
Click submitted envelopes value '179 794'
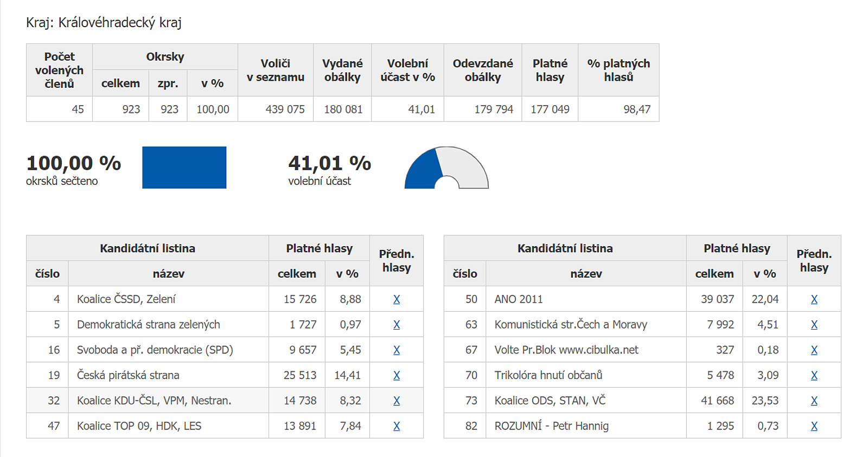494,110
